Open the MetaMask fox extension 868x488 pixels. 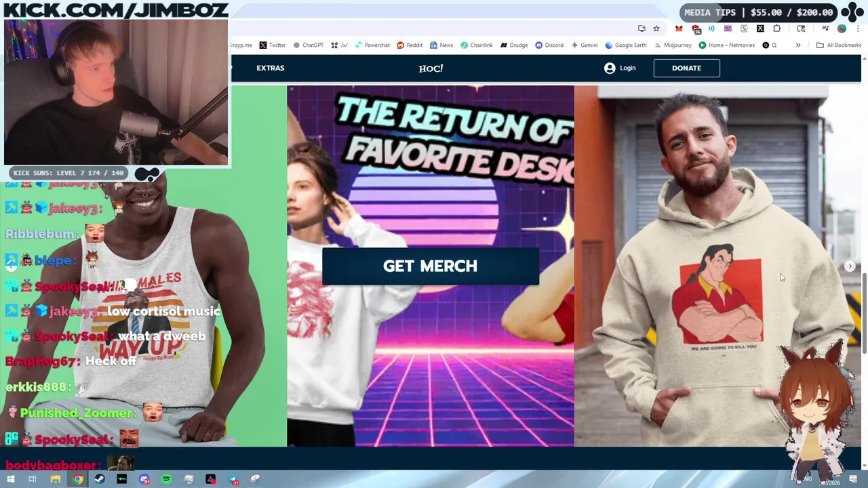point(679,28)
